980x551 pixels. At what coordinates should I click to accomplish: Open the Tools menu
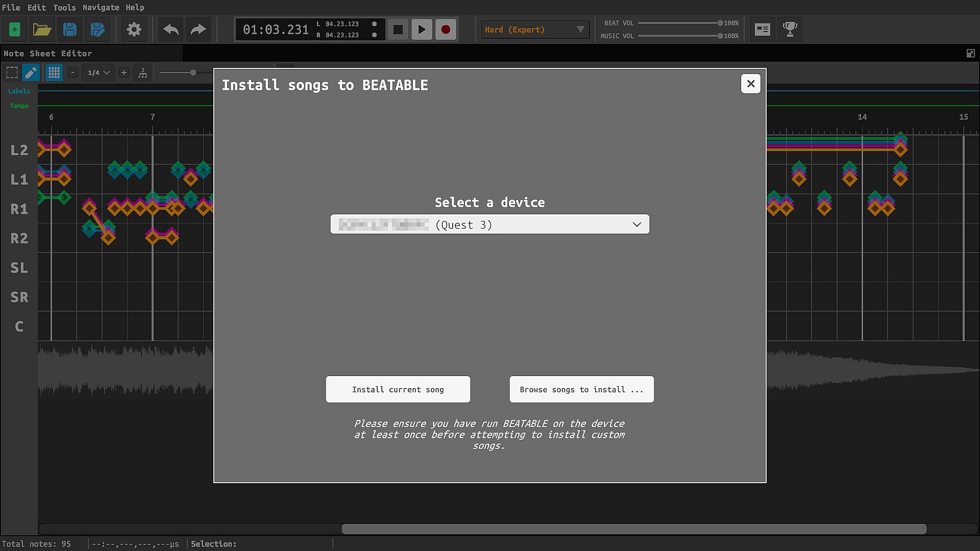click(64, 7)
